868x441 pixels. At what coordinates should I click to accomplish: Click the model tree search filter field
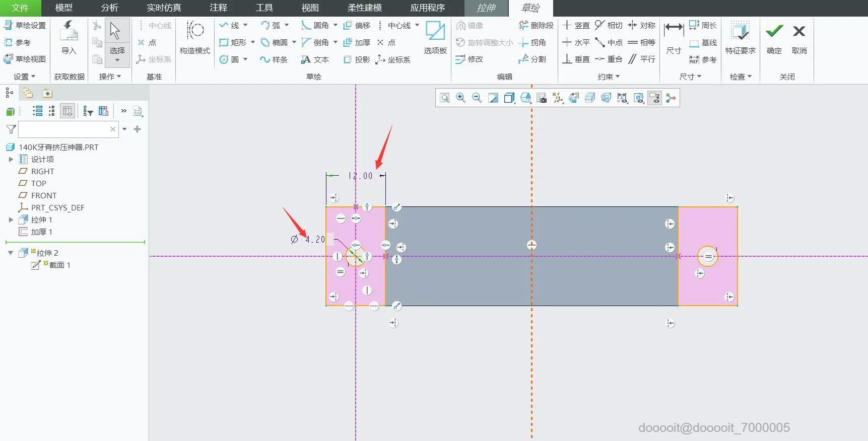69,129
